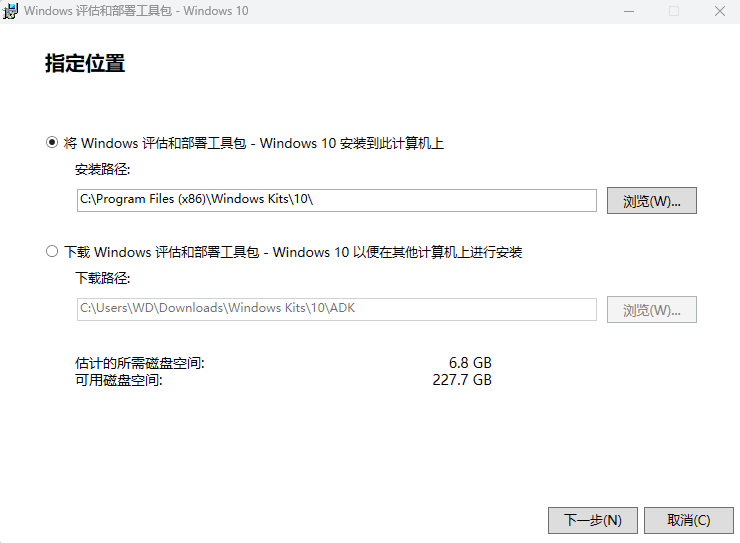Image resolution: width=740 pixels, height=543 pixels.
Task: Click the 下载路径 text field
Action: pos(336,309)
